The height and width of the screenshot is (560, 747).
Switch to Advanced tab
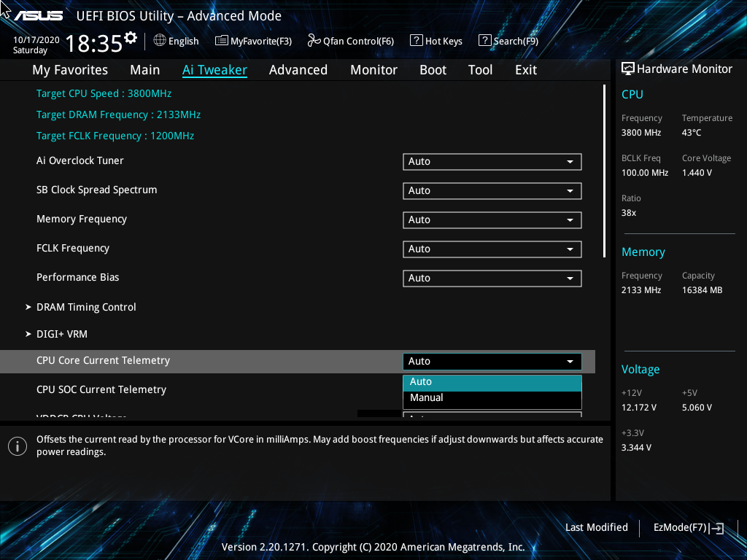[298, 70]
